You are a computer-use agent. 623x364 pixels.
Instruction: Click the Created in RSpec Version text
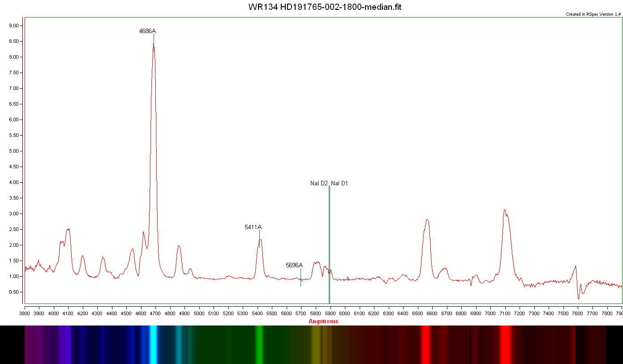(593, 14)
